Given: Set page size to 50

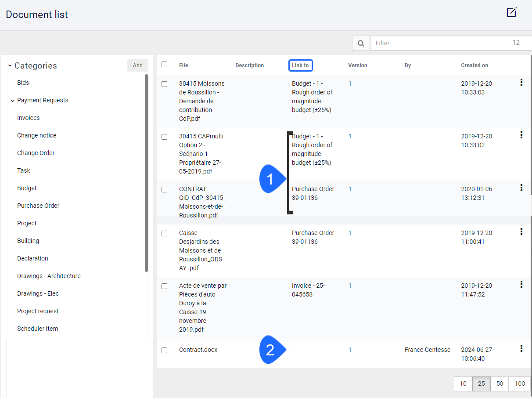Looking at the screenshot, I should pos(500,384).
